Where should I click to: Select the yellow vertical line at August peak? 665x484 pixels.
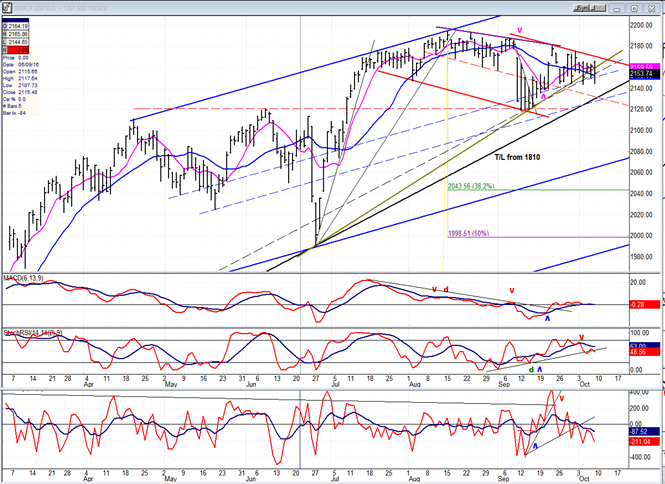point(445,157)
